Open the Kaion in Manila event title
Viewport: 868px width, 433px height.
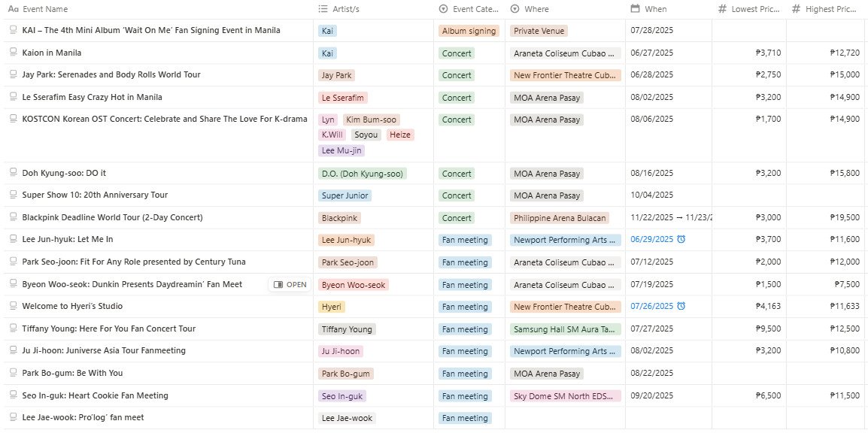[x=51, y=53]
